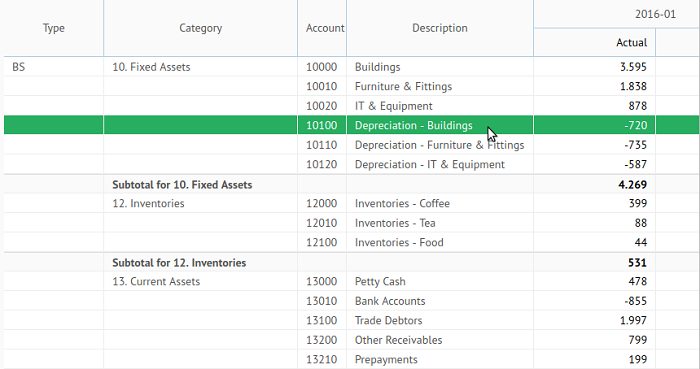
Task: Click the Actual column header
Action: point(595,42)
